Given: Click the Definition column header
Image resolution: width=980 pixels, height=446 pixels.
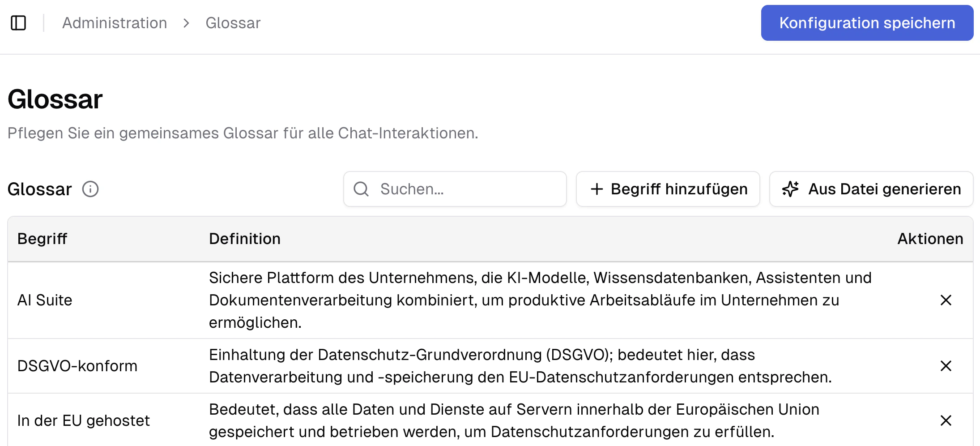Looking at the screenshot, I should click(x=245, y=239).
